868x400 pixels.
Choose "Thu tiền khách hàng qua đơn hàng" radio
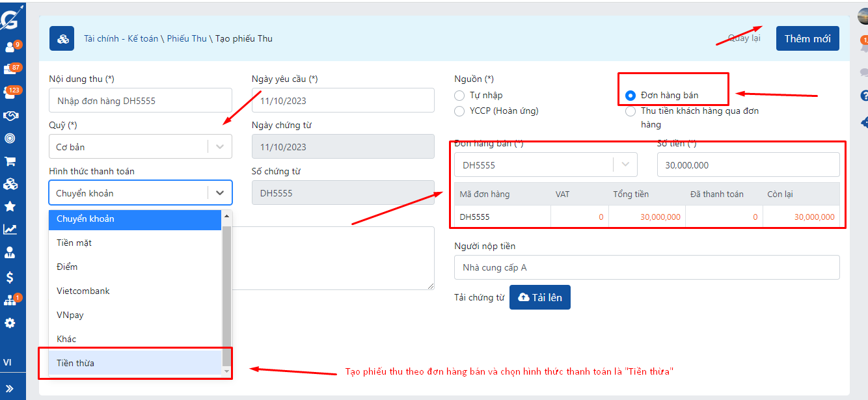tap(630, 111)
